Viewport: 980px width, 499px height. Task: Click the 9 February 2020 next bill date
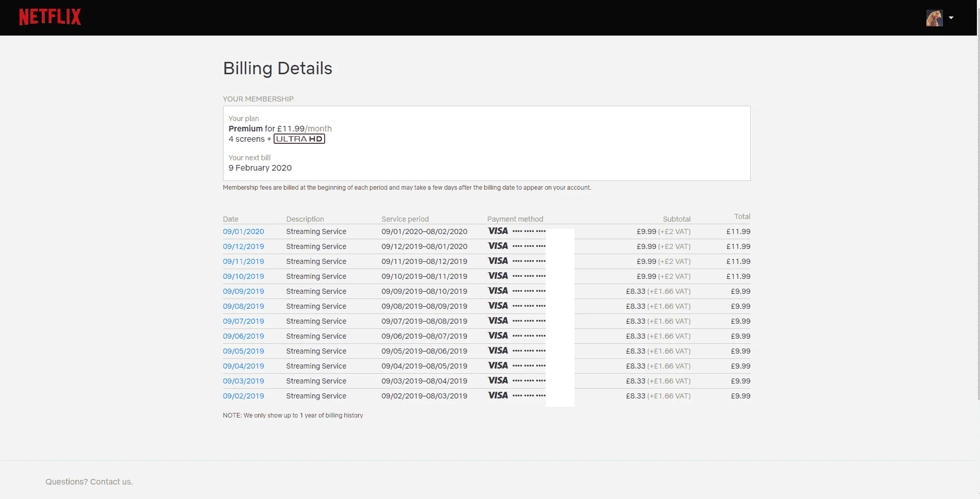coord(260,168)
